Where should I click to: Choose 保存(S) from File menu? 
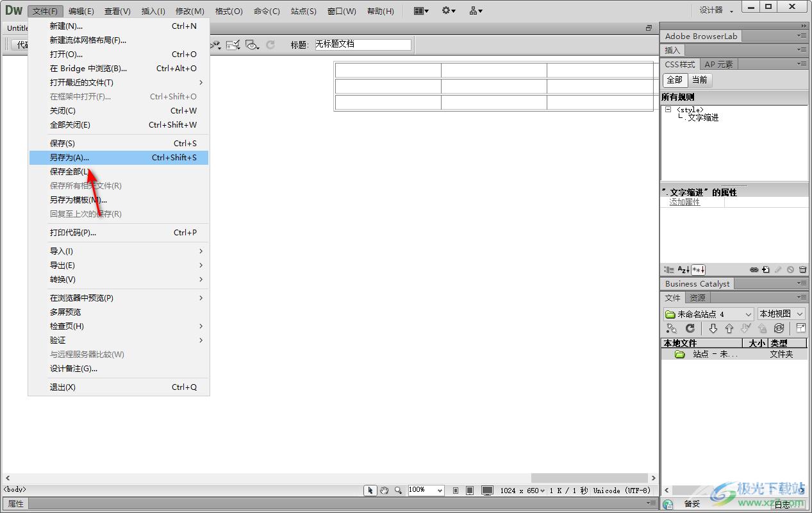click(119, 144)
